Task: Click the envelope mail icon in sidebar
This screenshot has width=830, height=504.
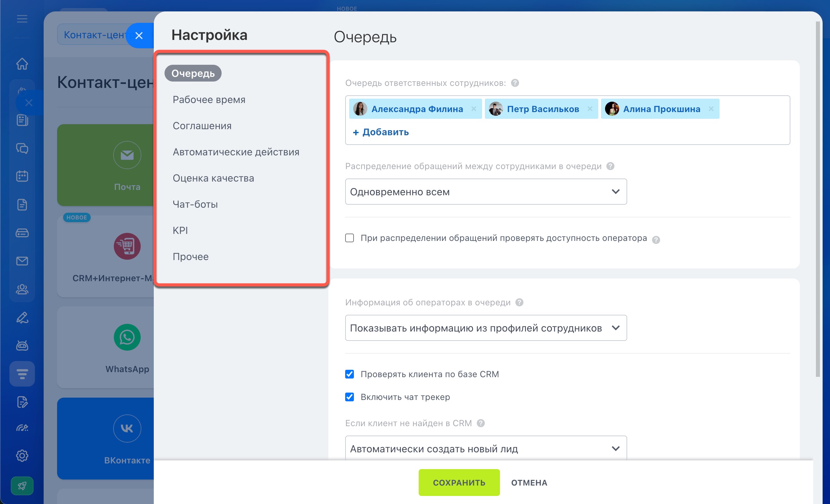Action: coord(22,261)
